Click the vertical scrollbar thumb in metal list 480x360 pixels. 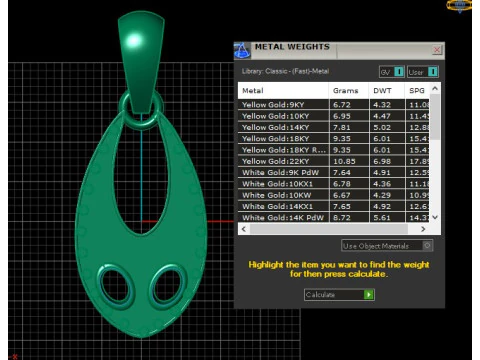(435, 117)
